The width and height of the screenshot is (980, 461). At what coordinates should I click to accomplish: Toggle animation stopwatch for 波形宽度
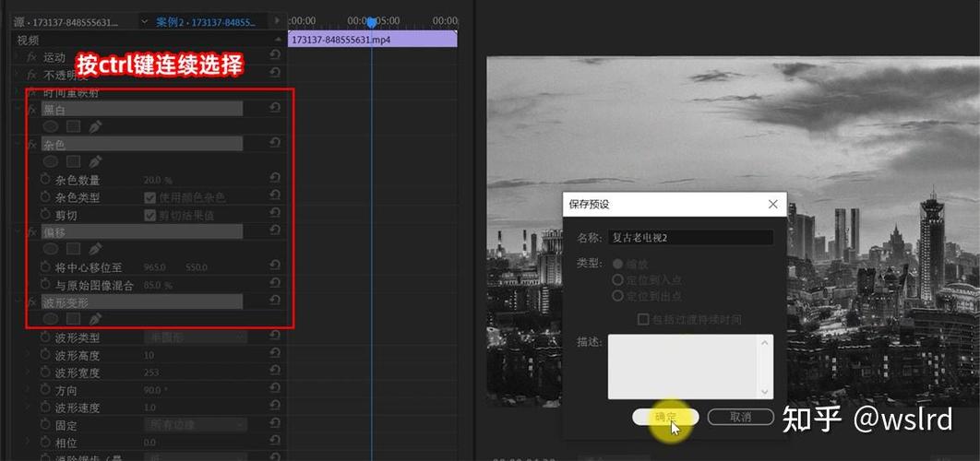[45, 372]
